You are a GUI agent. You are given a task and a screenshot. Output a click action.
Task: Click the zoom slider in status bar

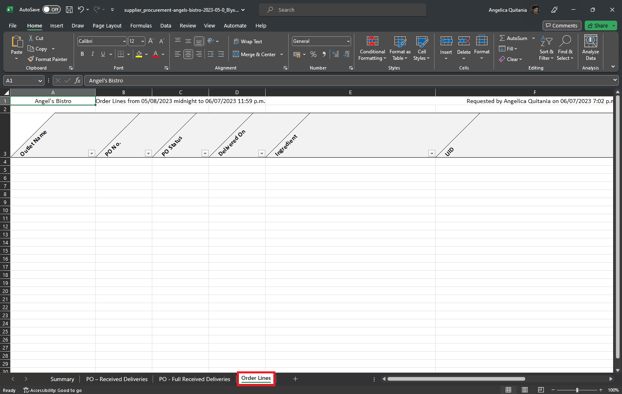point(577,390)
